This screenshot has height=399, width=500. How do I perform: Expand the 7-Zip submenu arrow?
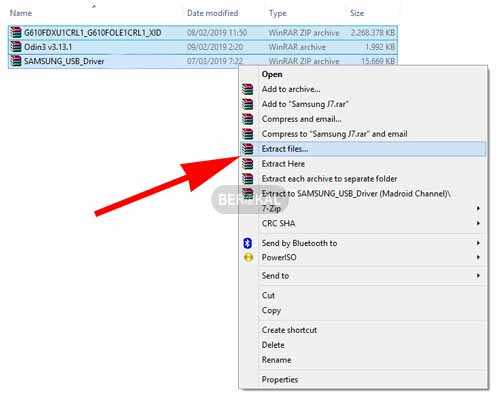click(x=478, y=209)
